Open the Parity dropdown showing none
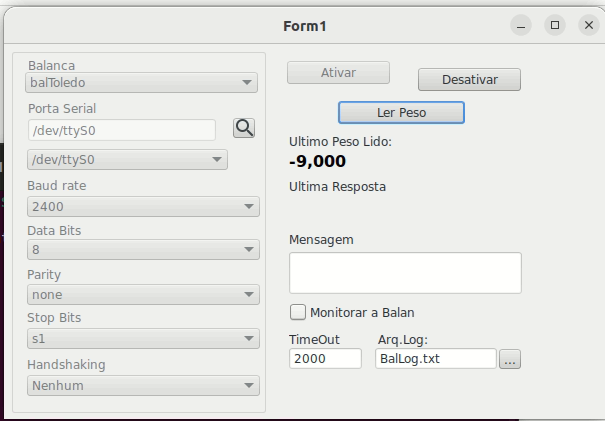Viewport: 605px width, 421px height. tap(143, 295)
